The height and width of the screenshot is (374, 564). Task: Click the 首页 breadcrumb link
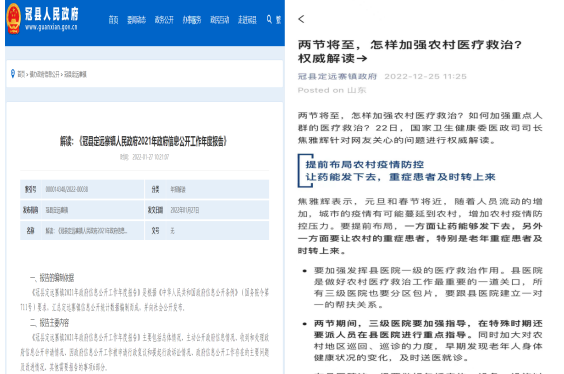click(x=21, y=74)
